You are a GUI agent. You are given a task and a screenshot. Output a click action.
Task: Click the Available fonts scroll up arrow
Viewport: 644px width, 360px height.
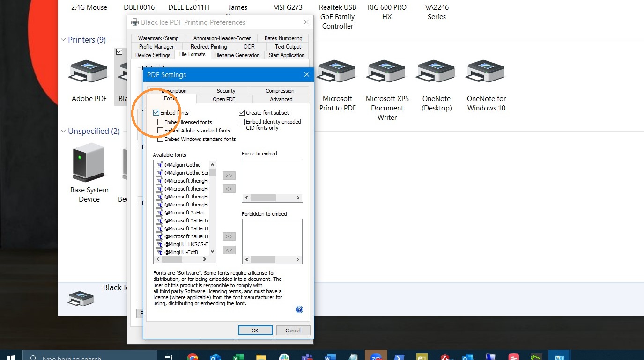pyautogui.click(x=213, y=164)
